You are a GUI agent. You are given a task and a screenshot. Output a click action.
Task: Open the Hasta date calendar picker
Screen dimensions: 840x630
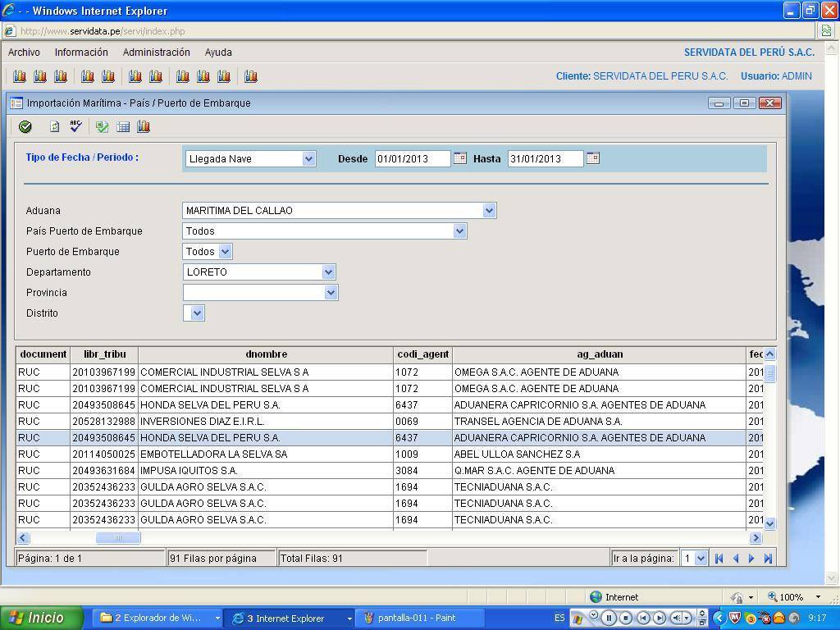tap(593, 158)
